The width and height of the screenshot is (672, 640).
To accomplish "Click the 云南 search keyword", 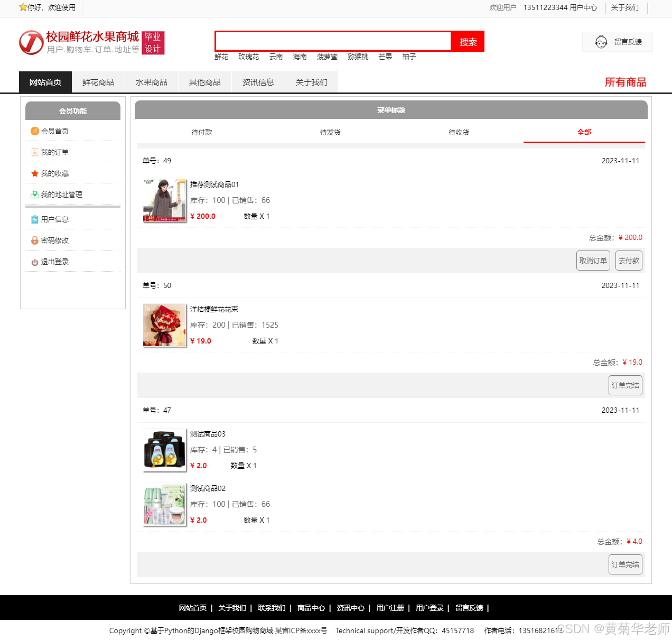I will 276,57.
